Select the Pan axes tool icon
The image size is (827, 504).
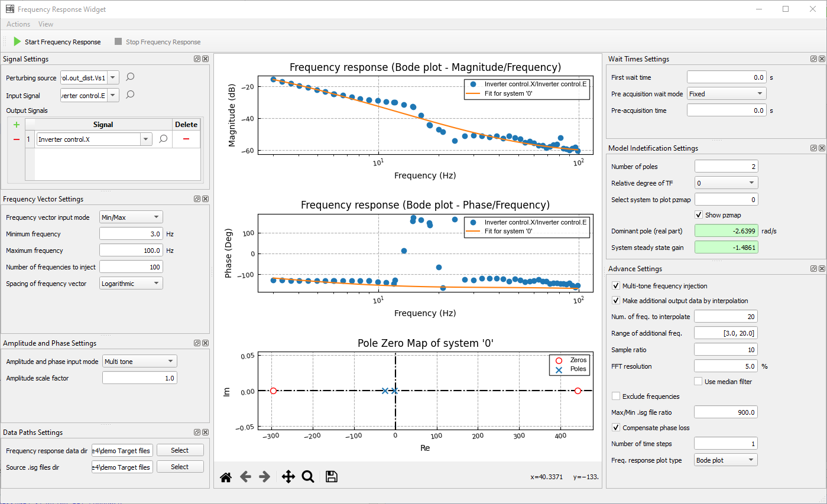point(288,477)
